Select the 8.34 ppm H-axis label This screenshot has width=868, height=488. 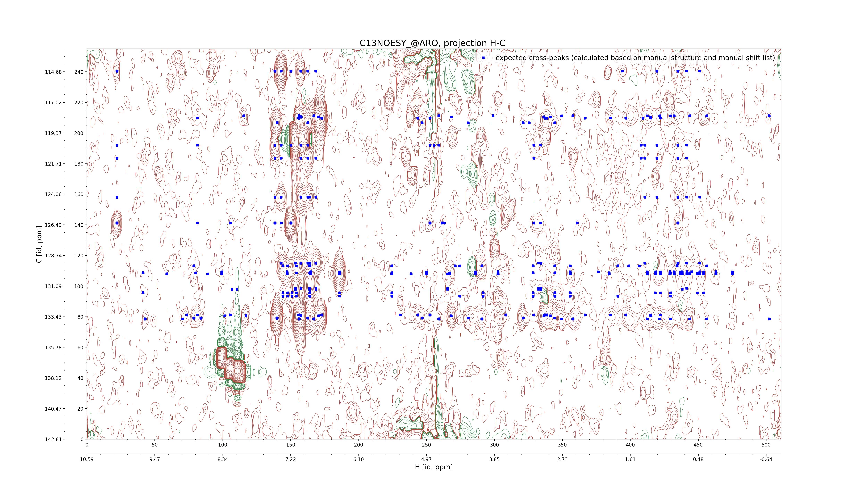pyautogui.click(x=223, y=459)
